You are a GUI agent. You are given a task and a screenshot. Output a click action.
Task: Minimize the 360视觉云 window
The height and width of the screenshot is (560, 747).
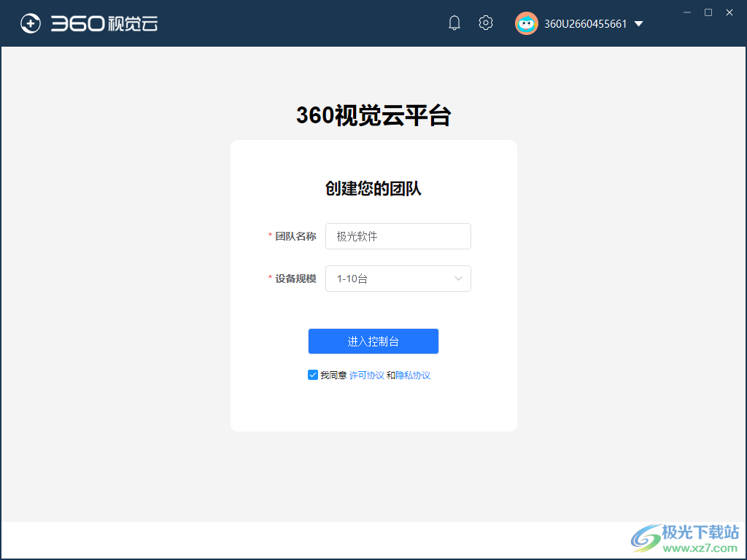coord(687,12)
